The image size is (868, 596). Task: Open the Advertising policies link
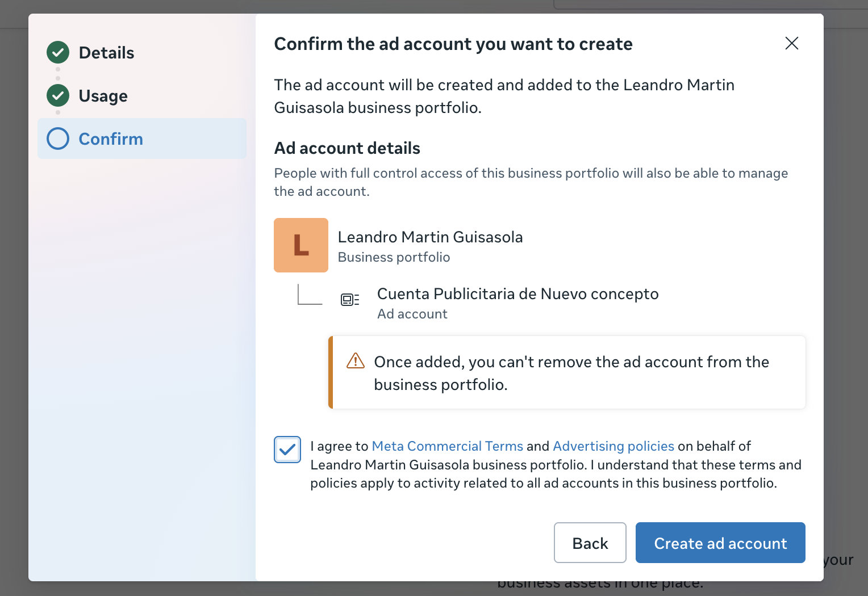click(614, 446)
